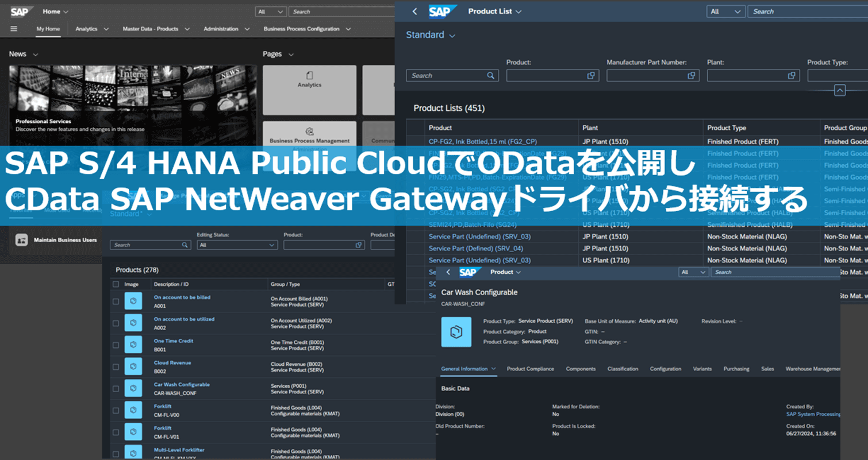
Task: Collapse the Product List filter header
Action: click(x=840, y=90)
